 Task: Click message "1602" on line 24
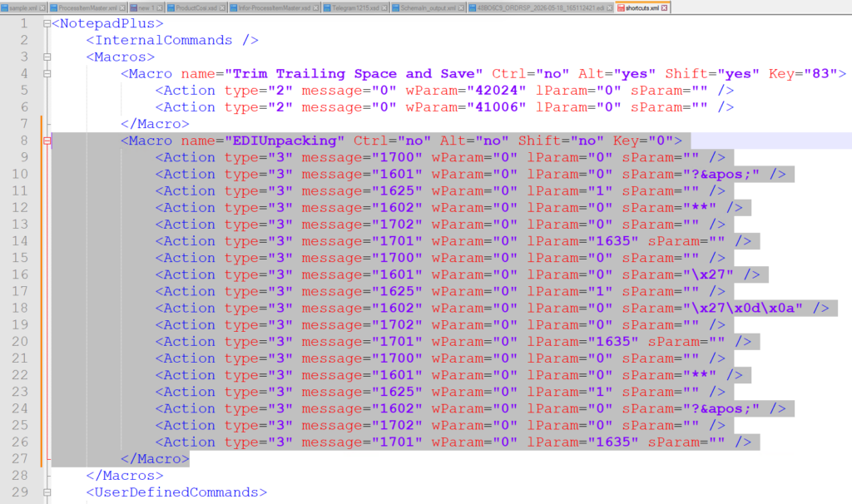(x=397, y=408)
